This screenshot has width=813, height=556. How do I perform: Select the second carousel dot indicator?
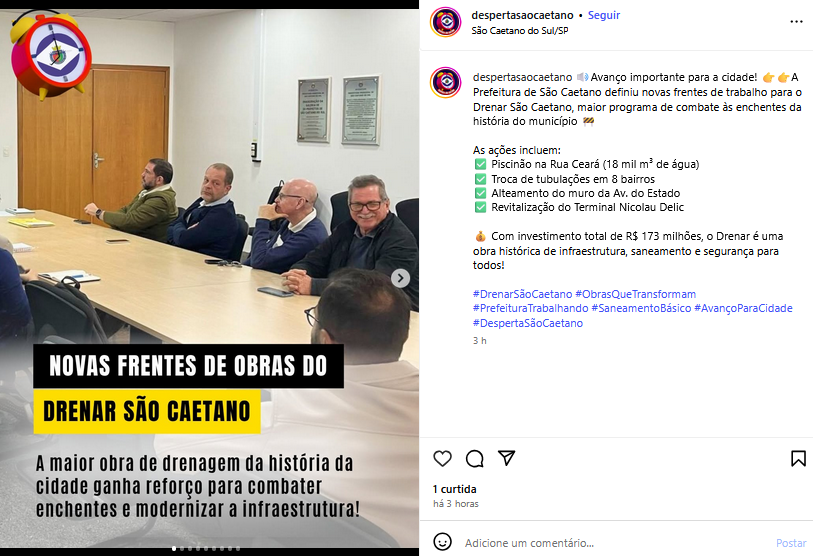point(181,548)
